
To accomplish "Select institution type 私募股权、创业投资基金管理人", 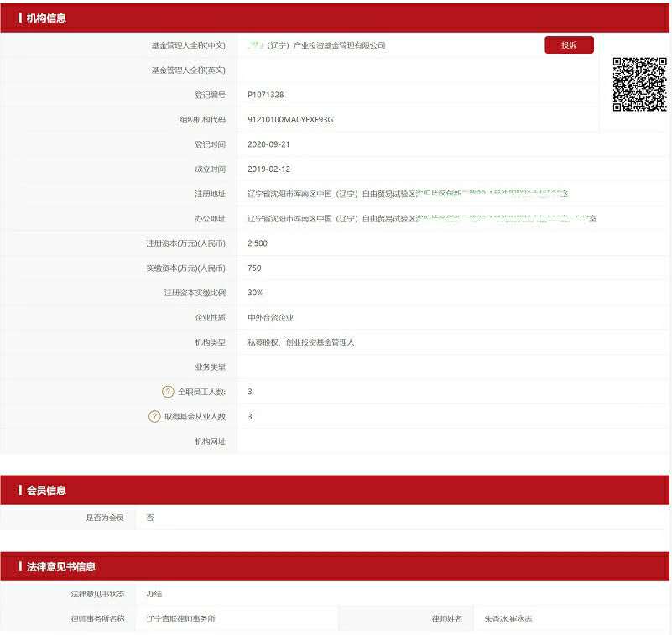I will click(x=301, y=342).
